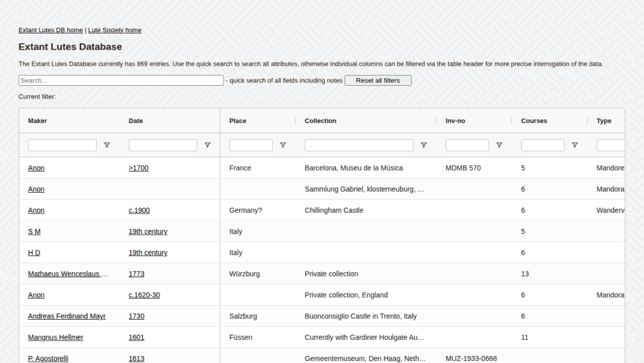Open 19th century date in S M row
This screenshot has width=644, height=363.
(148, 231)
